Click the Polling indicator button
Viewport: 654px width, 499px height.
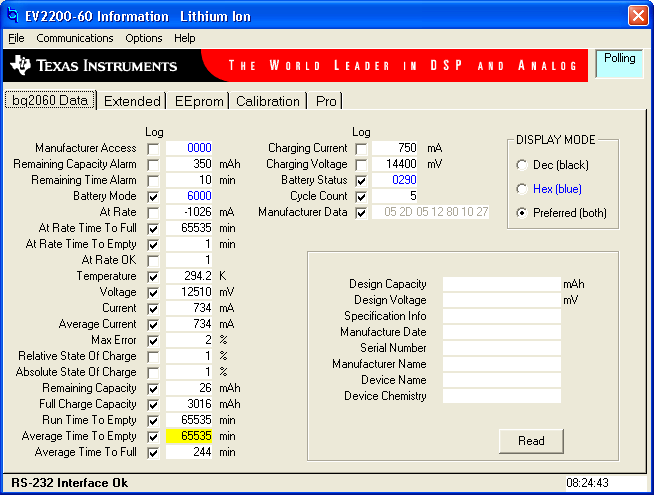click(619, 64)
